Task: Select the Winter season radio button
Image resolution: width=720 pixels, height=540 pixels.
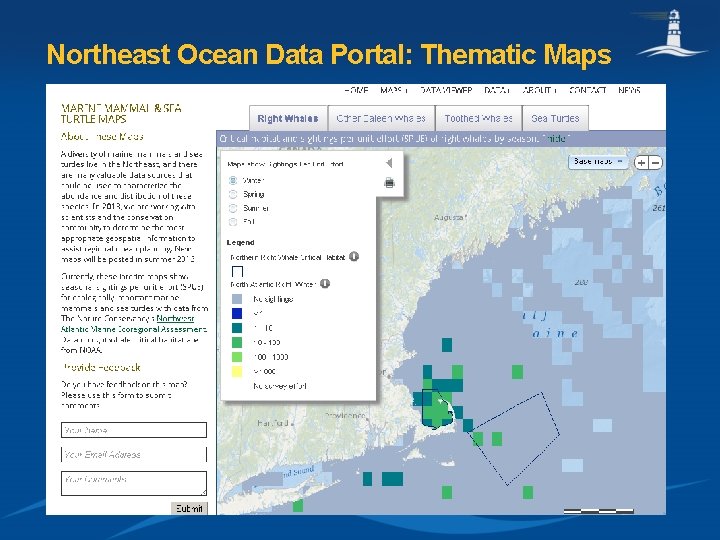Action: pyautogui.click(x=233, y=180)
